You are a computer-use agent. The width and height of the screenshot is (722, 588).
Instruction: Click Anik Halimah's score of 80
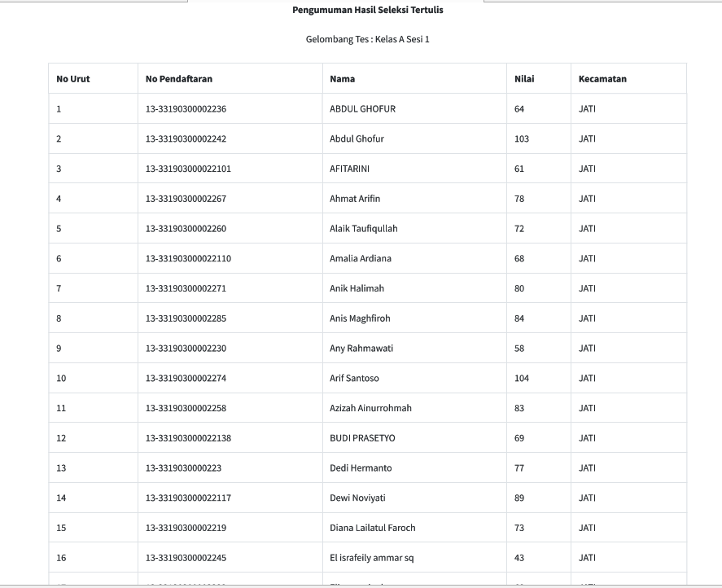[x=519, y=288]
